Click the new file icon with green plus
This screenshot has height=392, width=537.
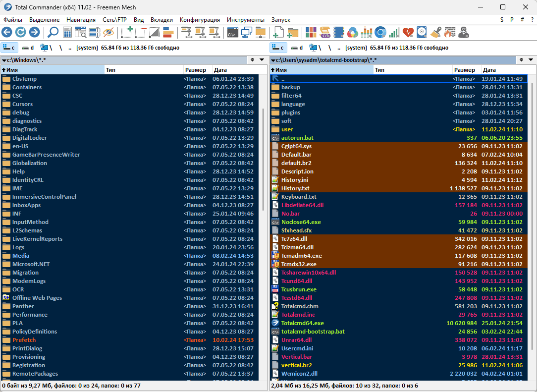[x=278, y=33]
